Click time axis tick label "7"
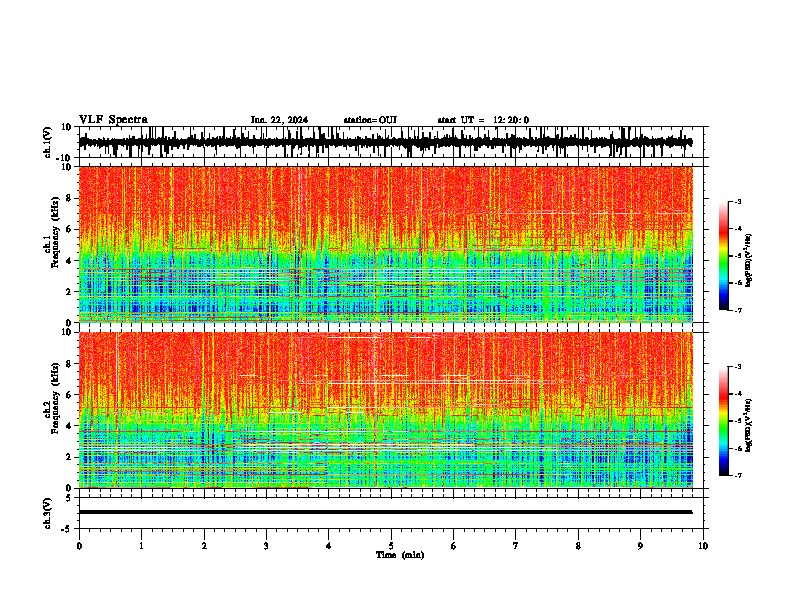The image size is (792, 612). (516, 546)
